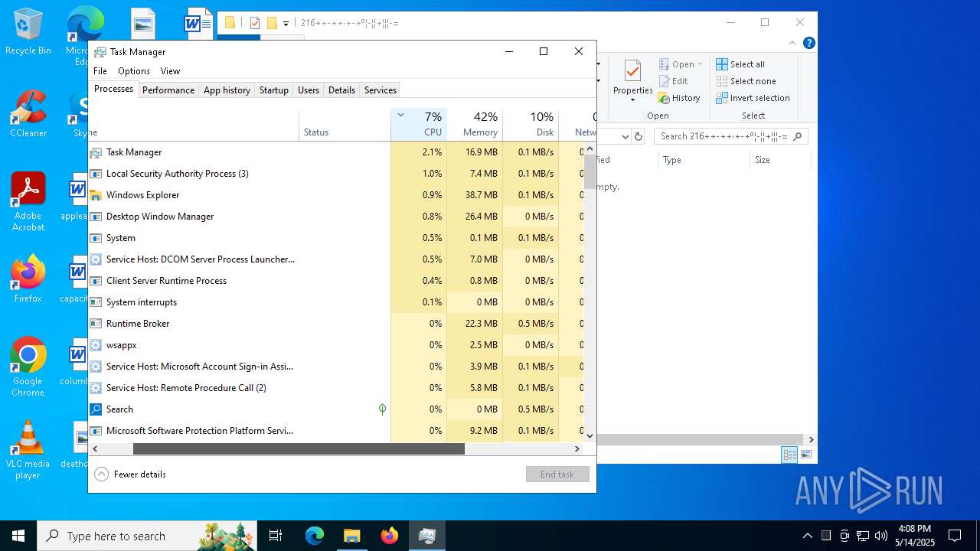Collapse the Explorer ribbon chevron
Viewport: 980px width, 551px height.
click(x=792, y=43)
